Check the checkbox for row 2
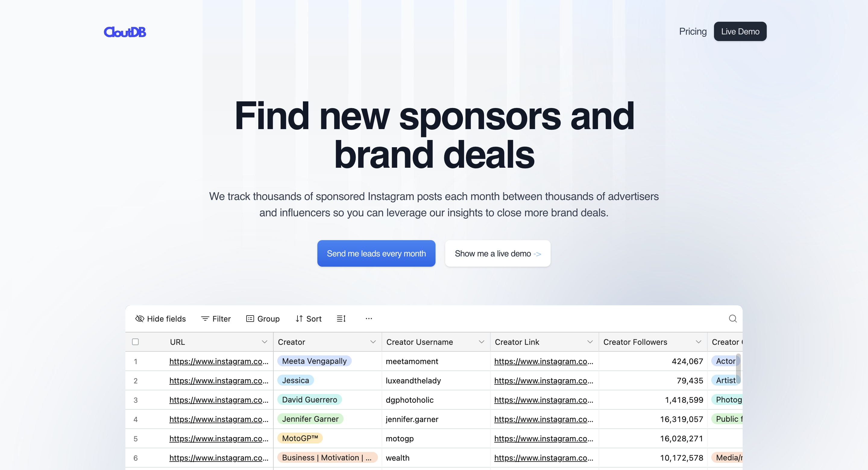The image size is (868, 470). 135,380
